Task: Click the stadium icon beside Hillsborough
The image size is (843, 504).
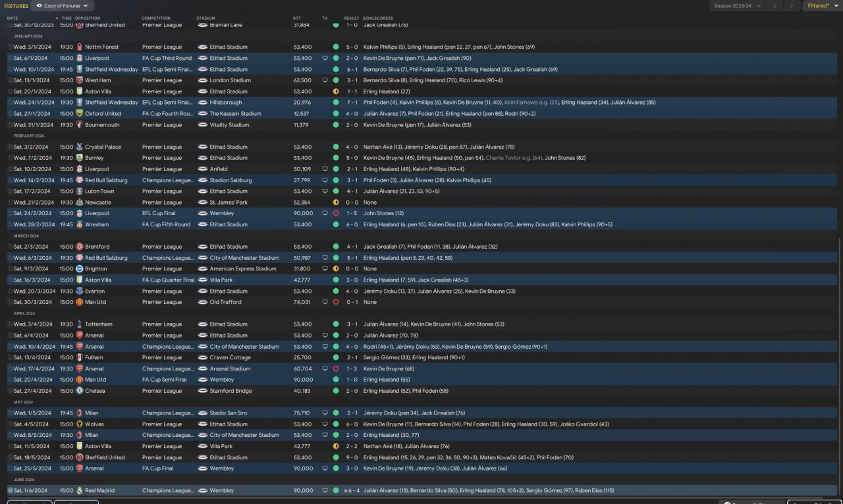Action: [203, 103]
